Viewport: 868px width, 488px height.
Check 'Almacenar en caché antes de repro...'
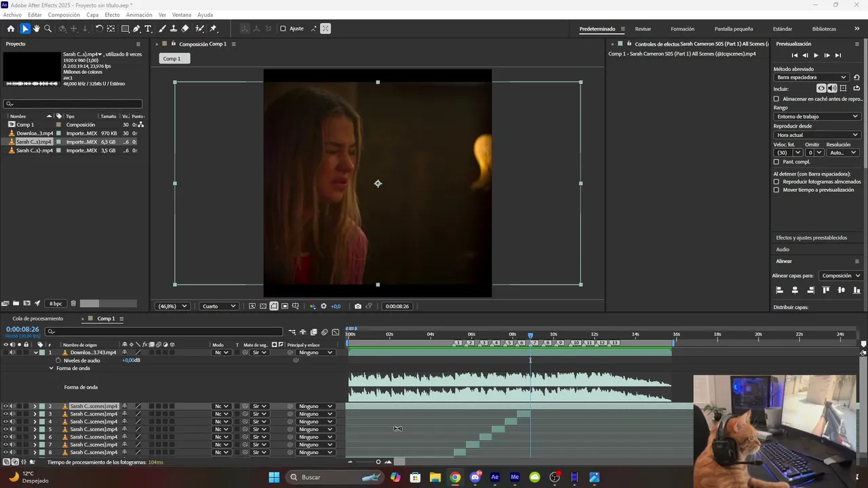point(776,99)
